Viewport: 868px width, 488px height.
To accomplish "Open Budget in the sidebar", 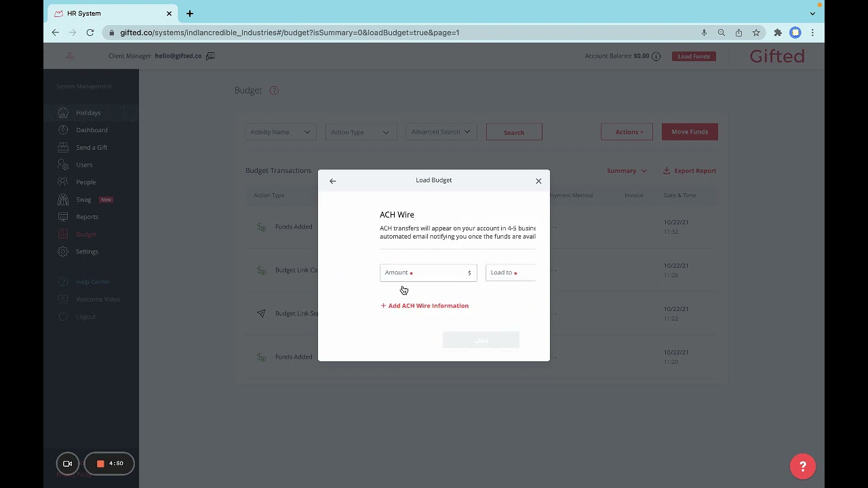I will click(x=86, y=235).
